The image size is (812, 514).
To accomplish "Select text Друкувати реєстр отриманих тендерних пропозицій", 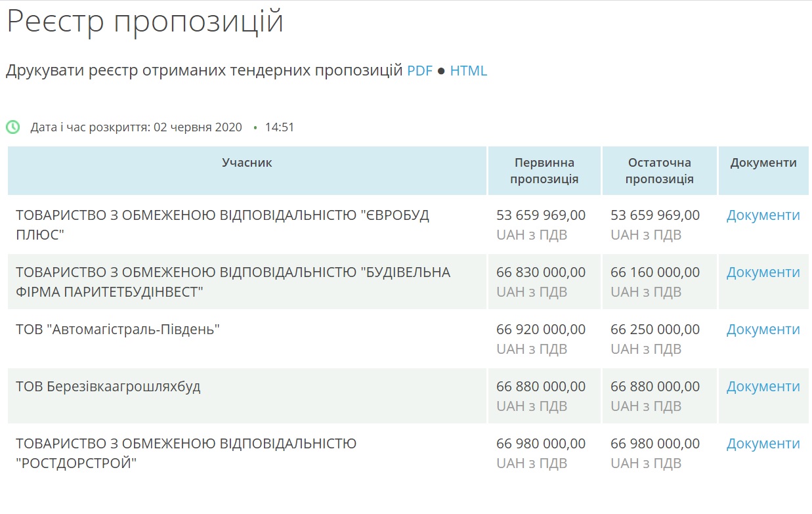I will [204, 71].
